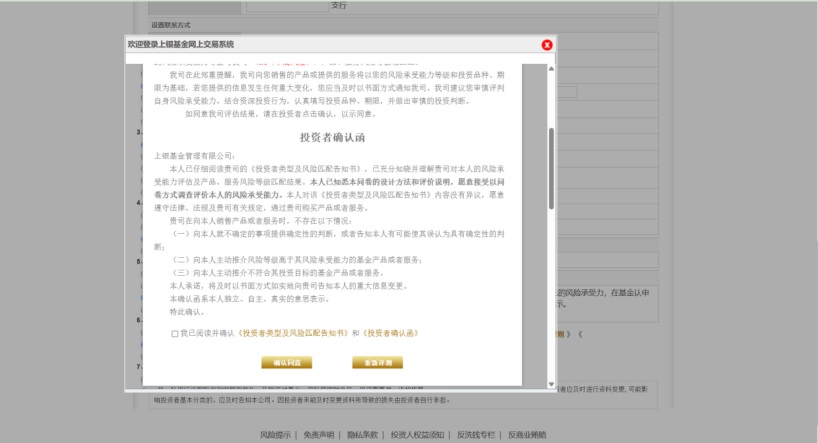Click the dialog title 欢迎登录上银基金网上交易系统
This screenshot has height=443, width=818.
(180, 45)
